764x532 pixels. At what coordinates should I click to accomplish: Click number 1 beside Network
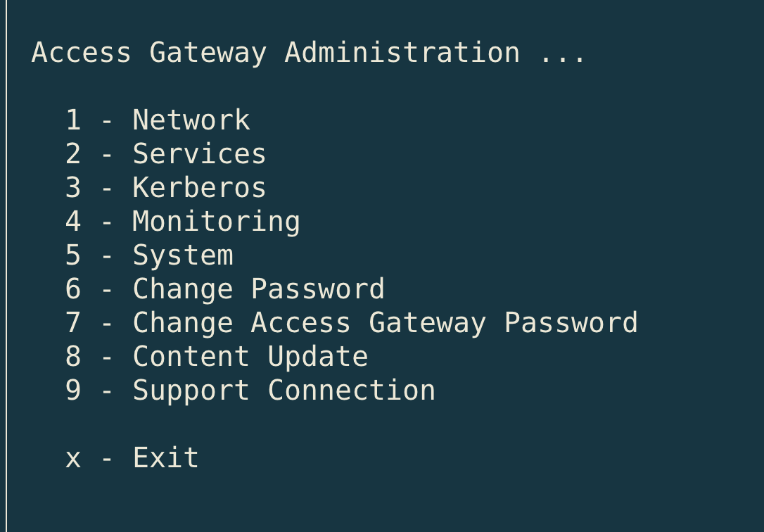pos(73,120)
